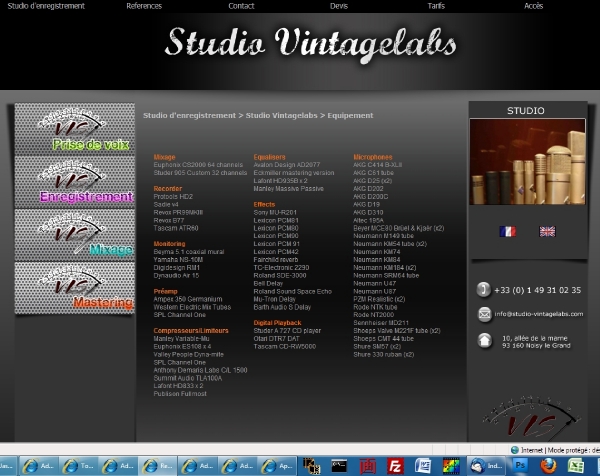Switch site language to English flag
Viewport: 600px width, 476px height.
547,231
